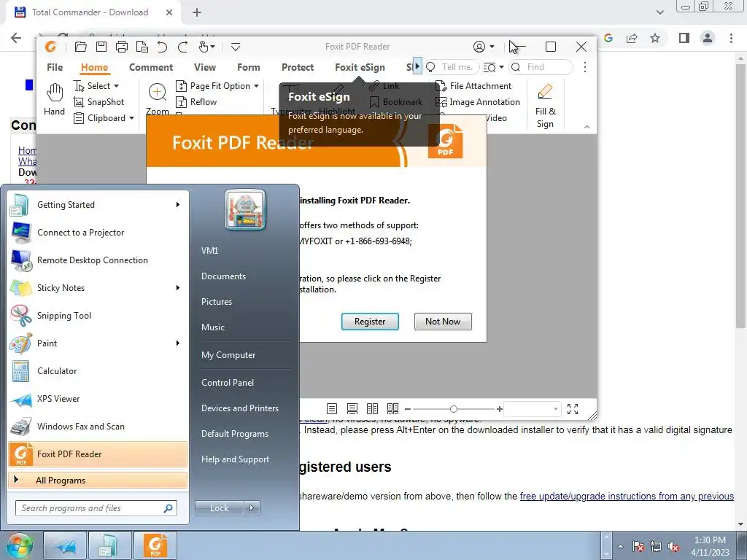Expand the Page Fit Option dropdown
Screen dimensions: 747x560
(x=256, y=86)
